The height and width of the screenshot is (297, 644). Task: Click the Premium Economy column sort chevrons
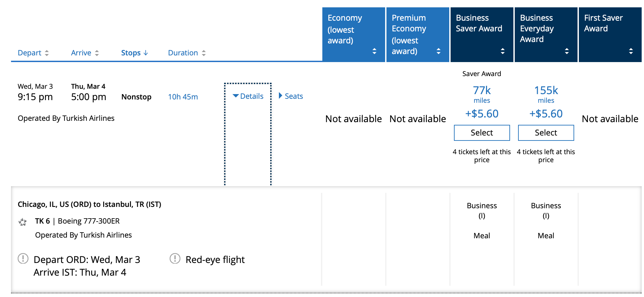(439, 51)
